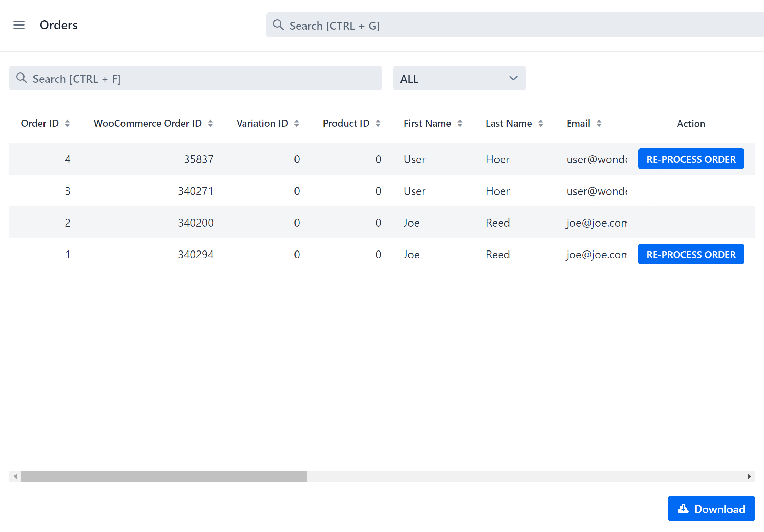Click the magnifier icon in the table search field
The height and width of the screenshot is (532, 764).
pyautogui.click(x=22, y=78)
